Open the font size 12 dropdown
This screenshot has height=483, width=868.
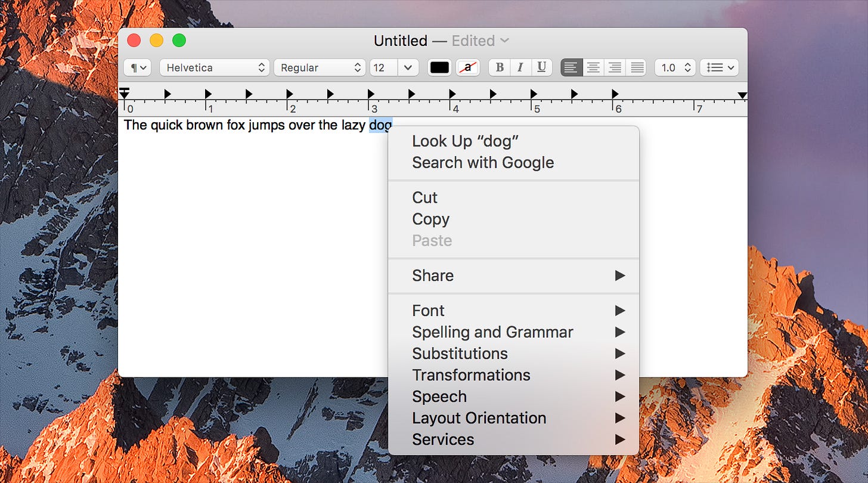(x=394, y=67)
